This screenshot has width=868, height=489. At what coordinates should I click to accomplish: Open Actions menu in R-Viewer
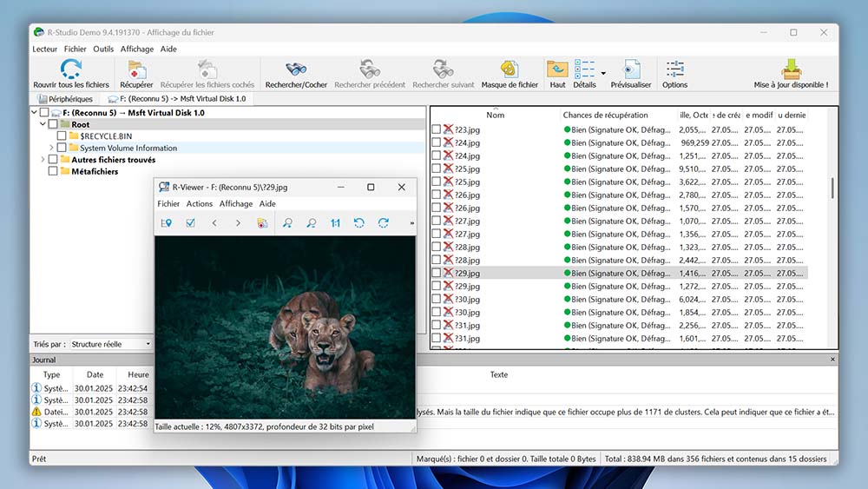coord(200,204)
